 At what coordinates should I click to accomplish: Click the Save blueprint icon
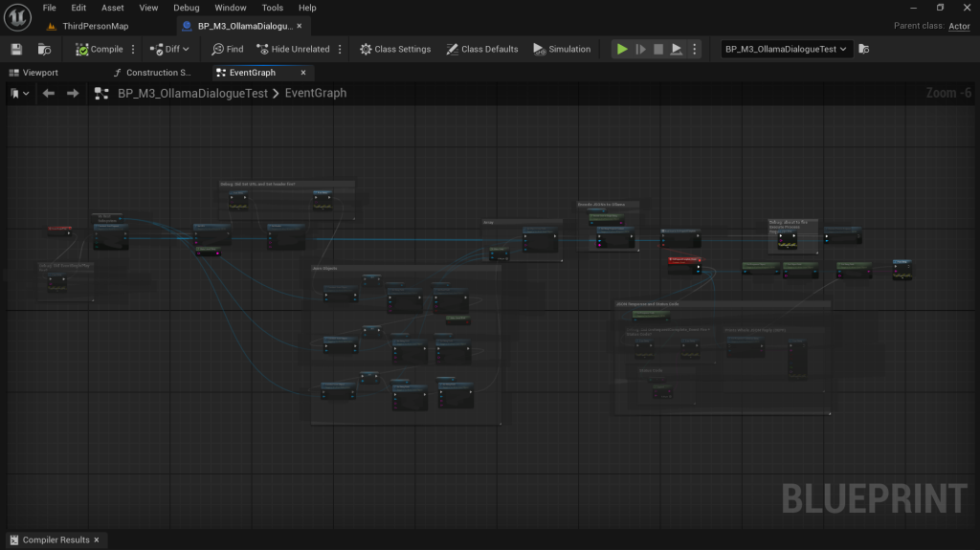[16, 49]
